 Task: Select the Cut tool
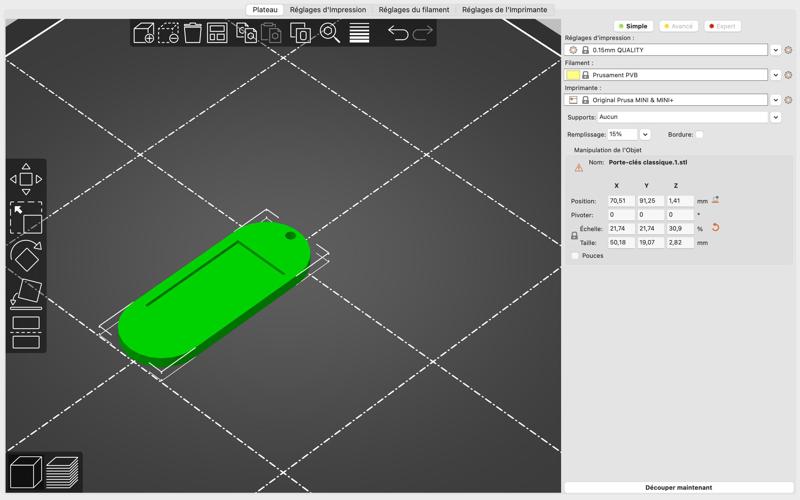pos(26,333)
